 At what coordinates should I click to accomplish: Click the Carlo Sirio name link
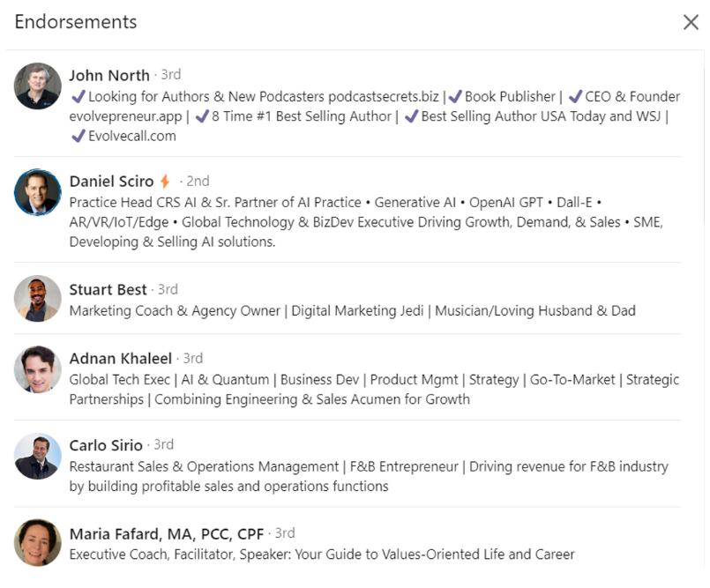106,445
